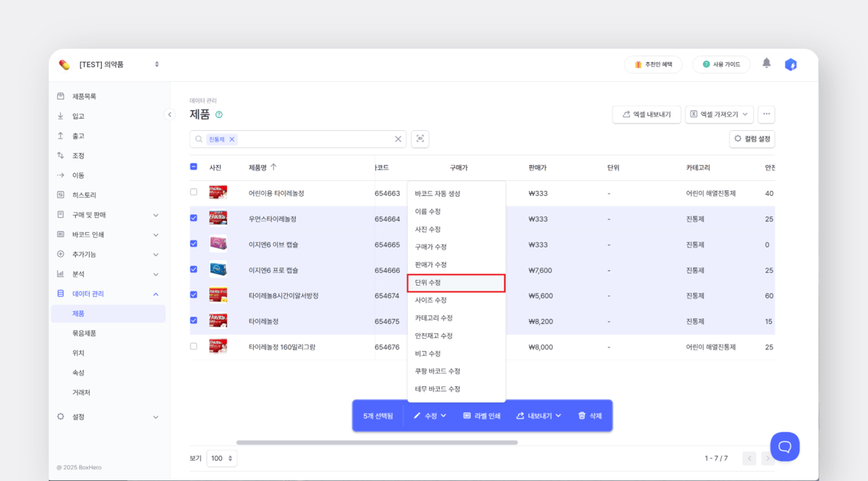868x481 pixels.
Task: Click the 컬럼 설정 button
Action: [752, 139]
